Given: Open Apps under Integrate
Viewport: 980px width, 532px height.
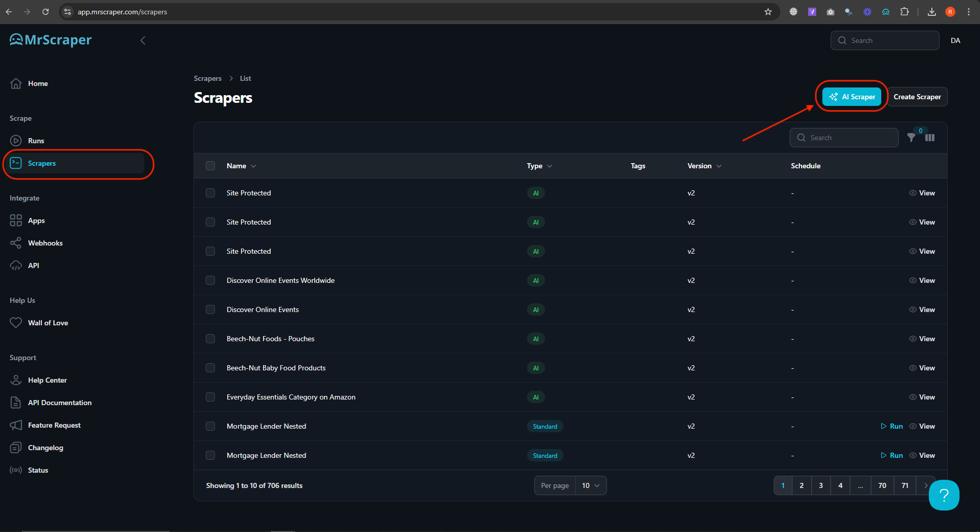Looking at the screenshot, I should point(36,220).
